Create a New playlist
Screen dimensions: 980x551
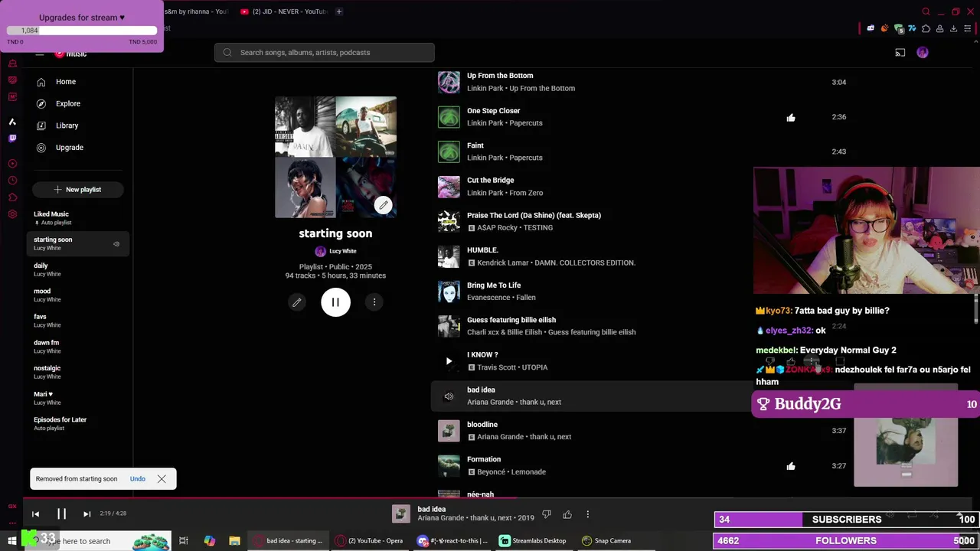coord(77,190)
